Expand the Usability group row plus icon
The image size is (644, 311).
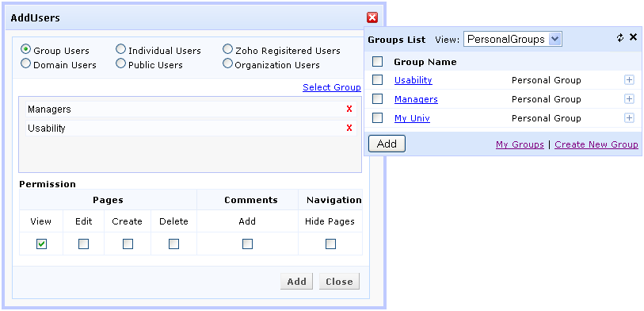[x=629, y=80]
